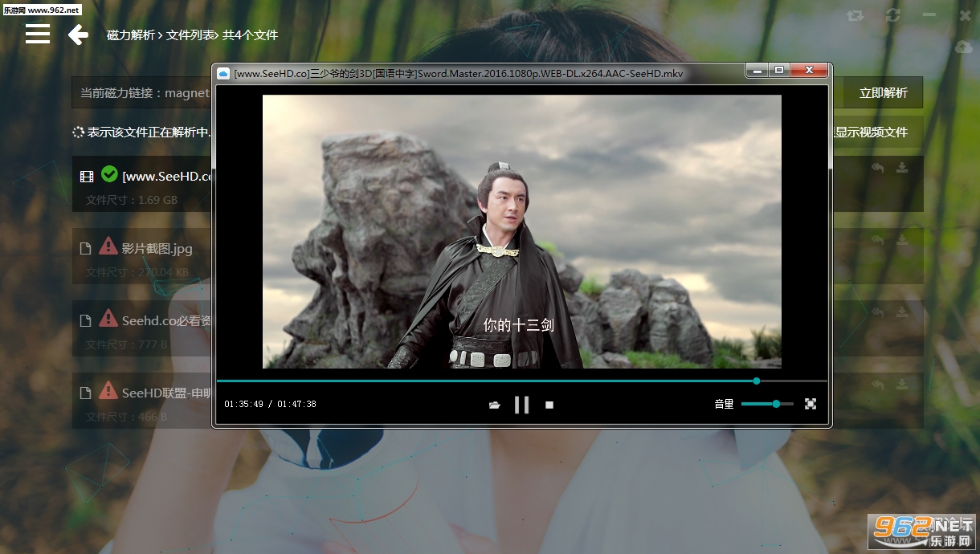Click the circular refresh icon
The width and height of the screenshot is (980, 554).
(892, 15)
